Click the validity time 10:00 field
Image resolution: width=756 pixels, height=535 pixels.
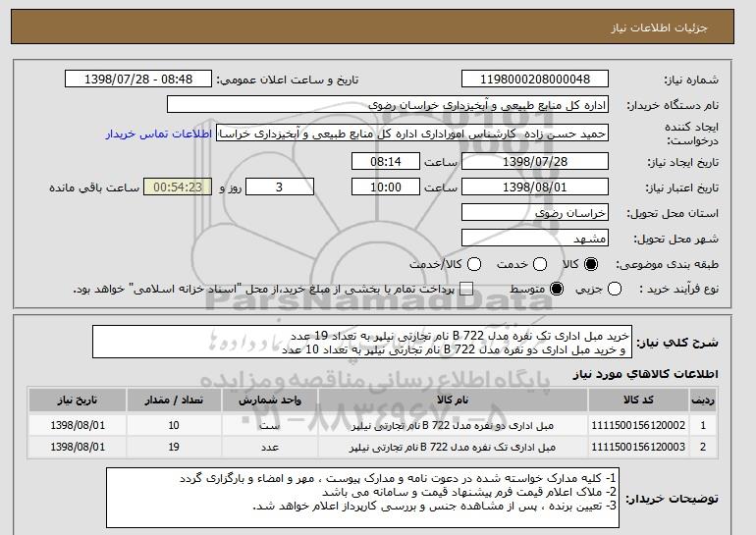[x=386, y=187]
